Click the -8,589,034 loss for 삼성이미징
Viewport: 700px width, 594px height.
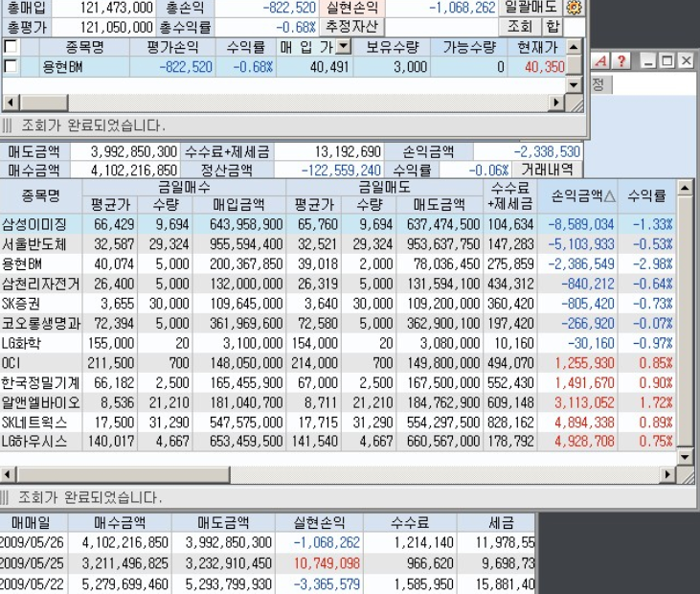pyautogui.click(x=581, y=224)
